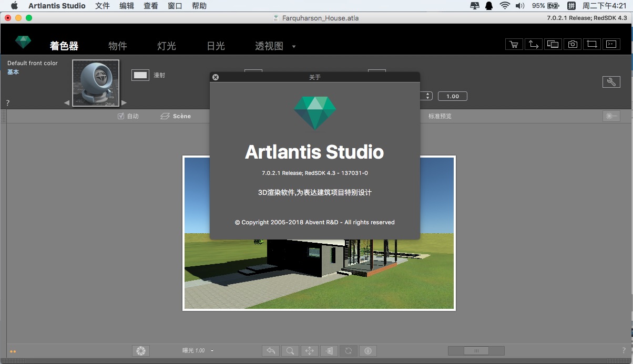Click the slider handle in the bottom bar
This screenshot has width=633, height=364.
pyautogui.click(x=476, y=351)
